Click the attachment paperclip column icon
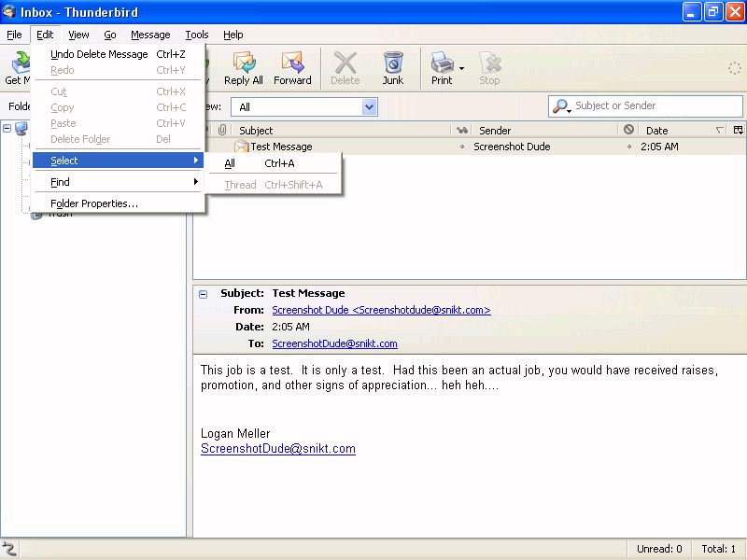 point(222,130)
